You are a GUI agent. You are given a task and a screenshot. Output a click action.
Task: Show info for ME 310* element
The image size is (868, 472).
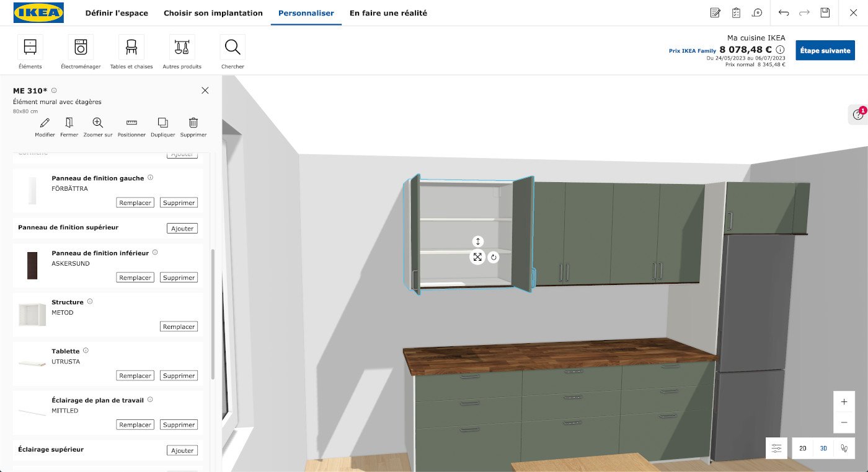pos(54,90)
